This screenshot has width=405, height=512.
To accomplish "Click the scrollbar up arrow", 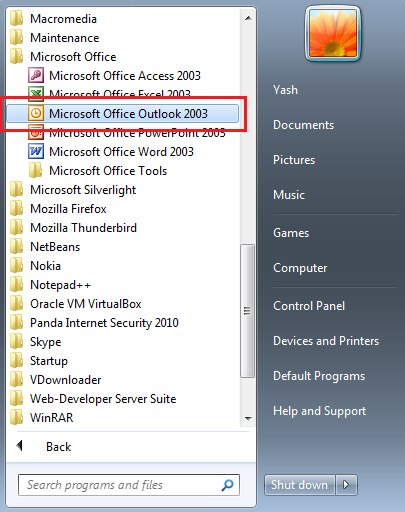I will (x=248, y=18).
